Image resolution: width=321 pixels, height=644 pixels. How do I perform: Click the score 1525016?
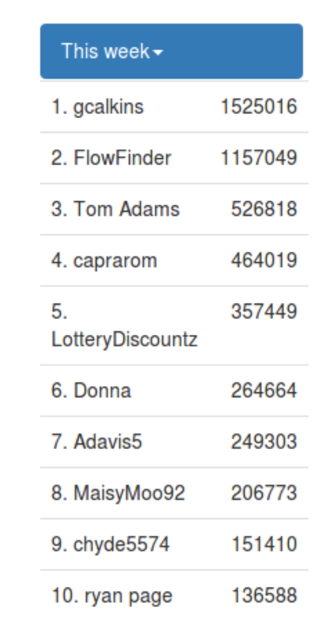coord(259,107)
